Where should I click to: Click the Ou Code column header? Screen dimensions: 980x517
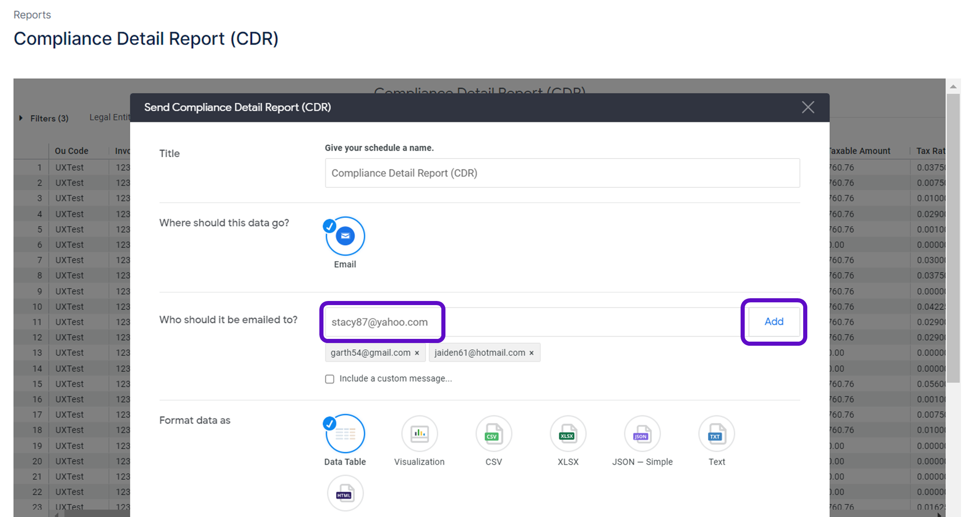coord(71,151)
